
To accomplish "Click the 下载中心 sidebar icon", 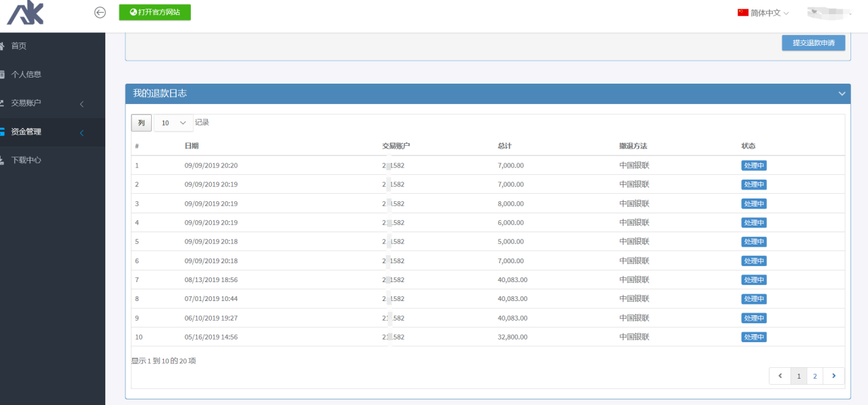I will [2, 161].
